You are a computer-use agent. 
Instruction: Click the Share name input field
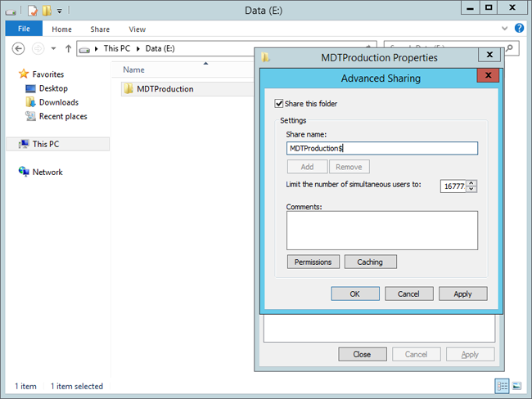(381, 148)
